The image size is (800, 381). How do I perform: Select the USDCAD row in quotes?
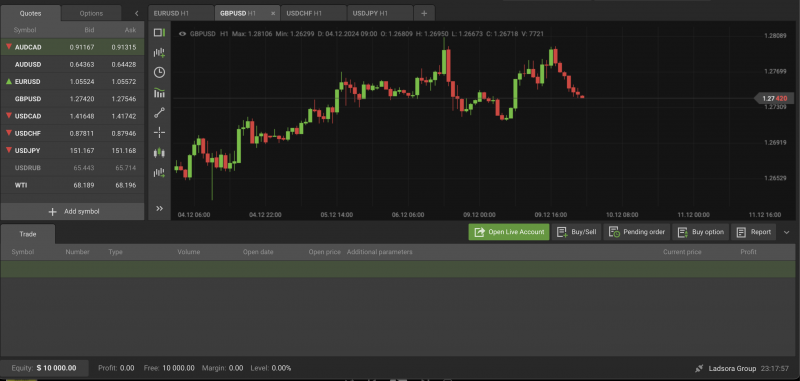coord(72,116)
